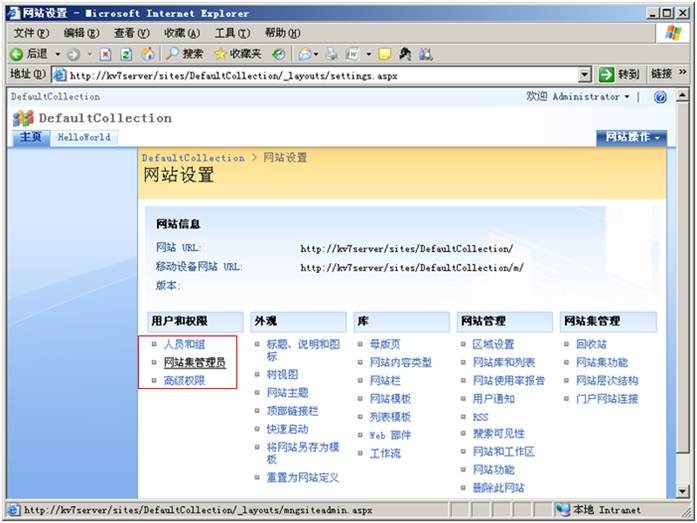Expand the 欢迎 Administrator user menu
This screenshot has height=523, width=697.
[x=578, y=96]
